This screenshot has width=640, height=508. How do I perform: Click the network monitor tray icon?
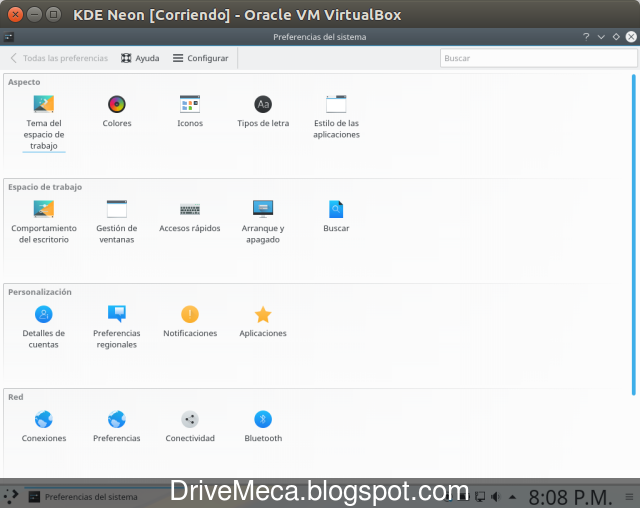click(x=480, y=497)
